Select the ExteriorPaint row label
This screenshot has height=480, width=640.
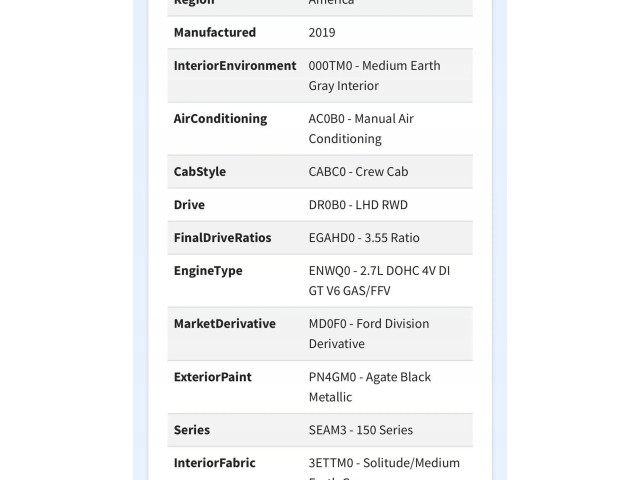pos(212,377)
